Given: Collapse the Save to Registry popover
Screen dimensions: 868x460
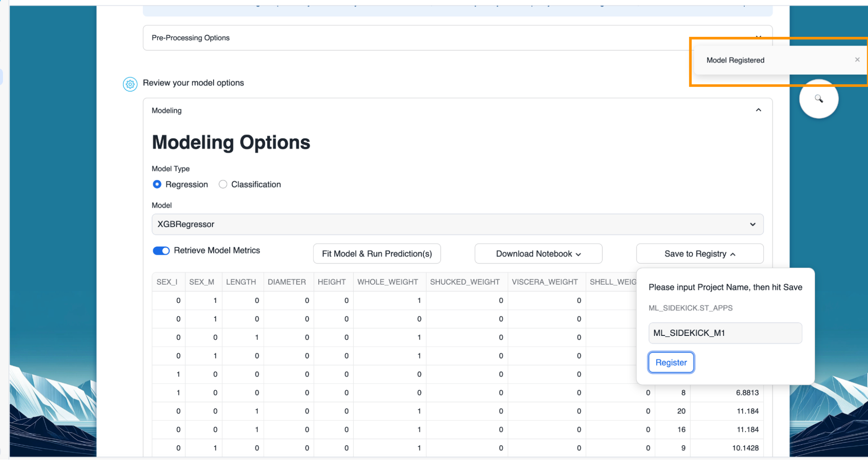Looking at the screenshot, I should (x=700, y=254).
